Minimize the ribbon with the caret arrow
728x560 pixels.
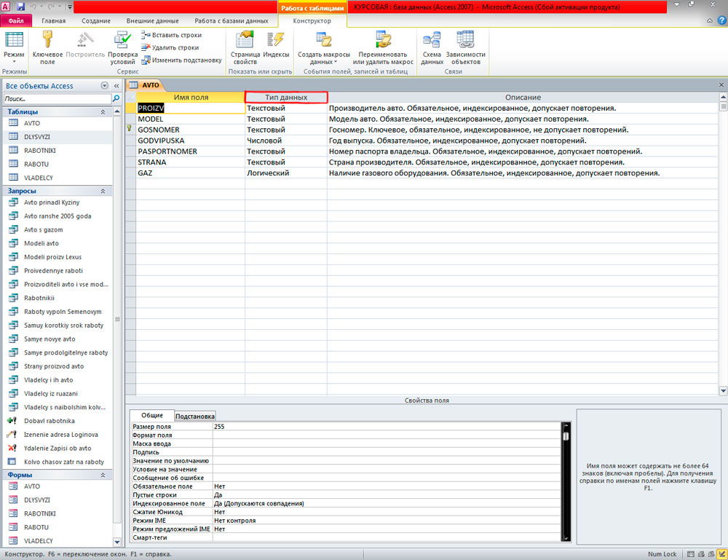tap(709, 21)
